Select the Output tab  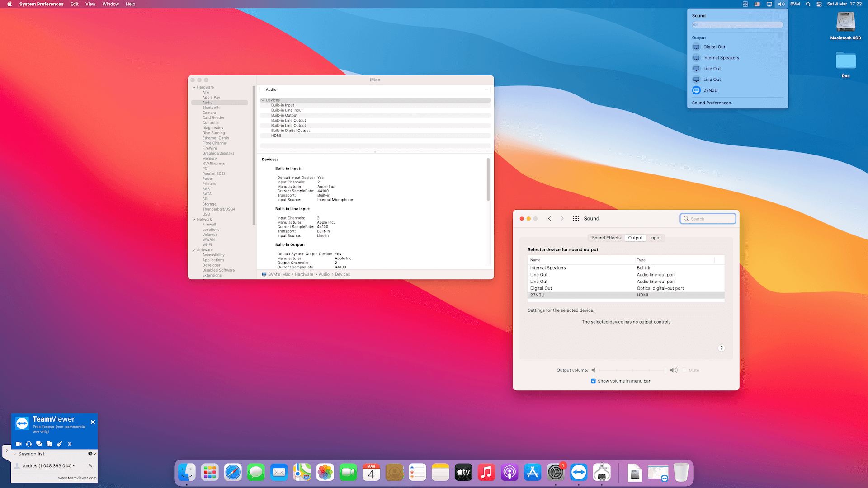click(635, 238)
